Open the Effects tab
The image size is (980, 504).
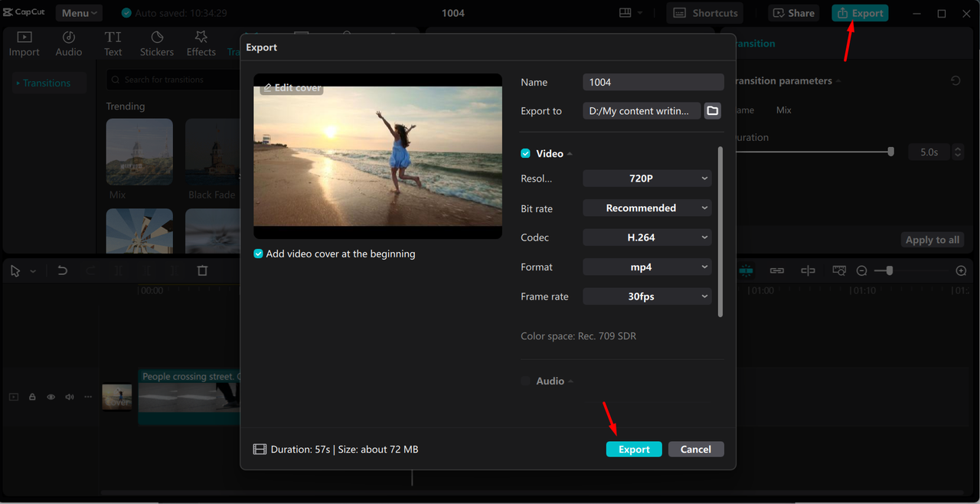(x=201, y=44)
